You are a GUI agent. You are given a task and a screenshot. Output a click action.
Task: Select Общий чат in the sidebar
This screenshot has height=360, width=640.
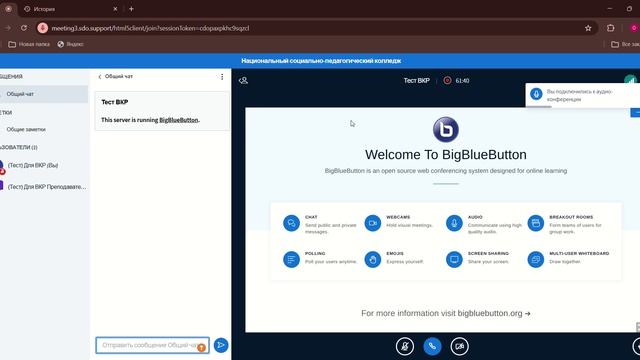[44, 94]
